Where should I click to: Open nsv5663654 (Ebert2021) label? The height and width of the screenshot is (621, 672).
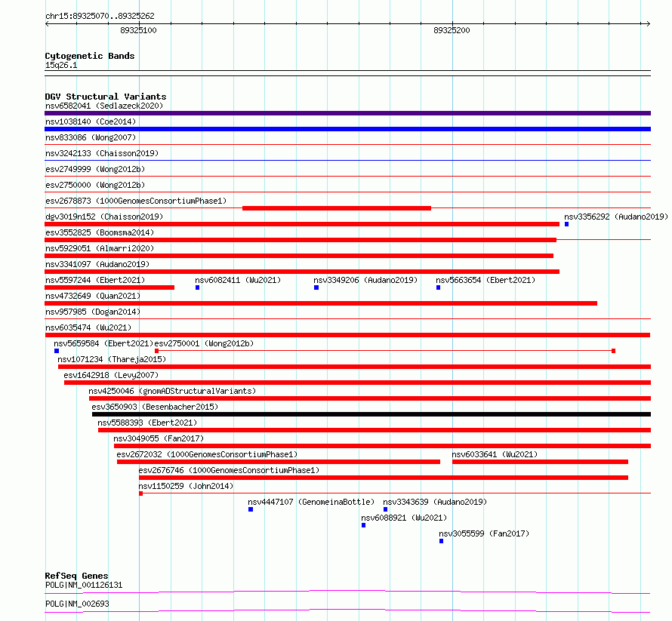[486, 280]
